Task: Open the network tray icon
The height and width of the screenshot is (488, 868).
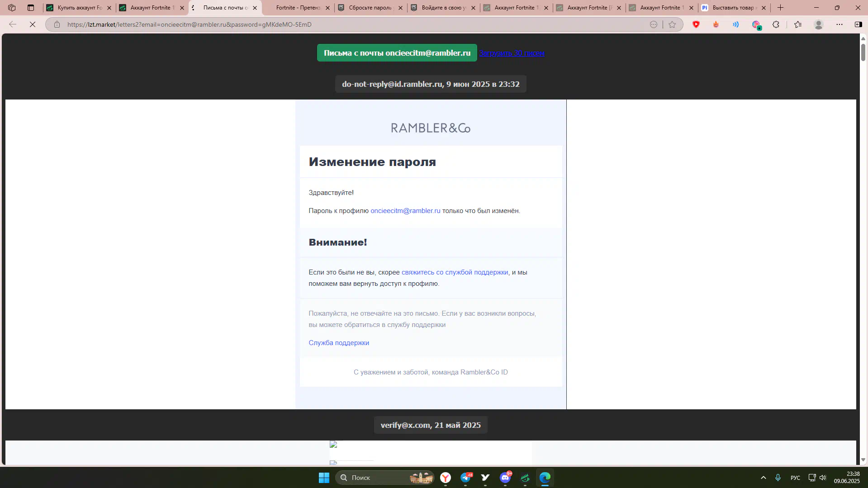Action: (812, 478)
